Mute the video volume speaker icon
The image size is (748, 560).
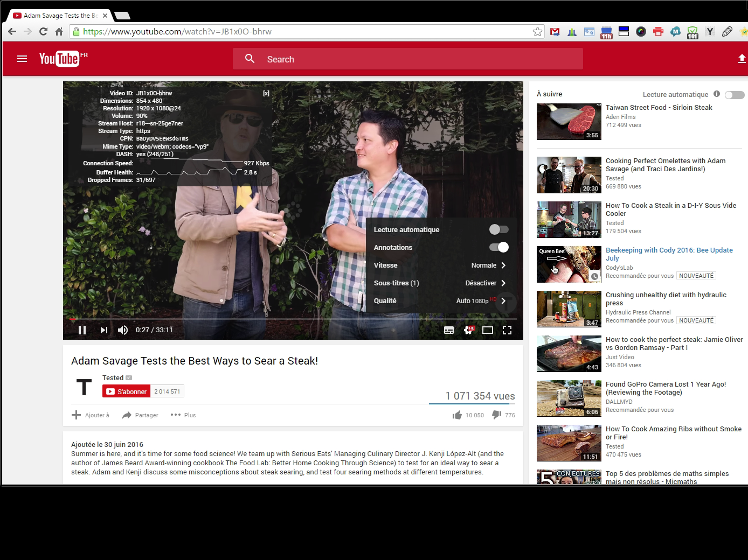coord(123,330)
